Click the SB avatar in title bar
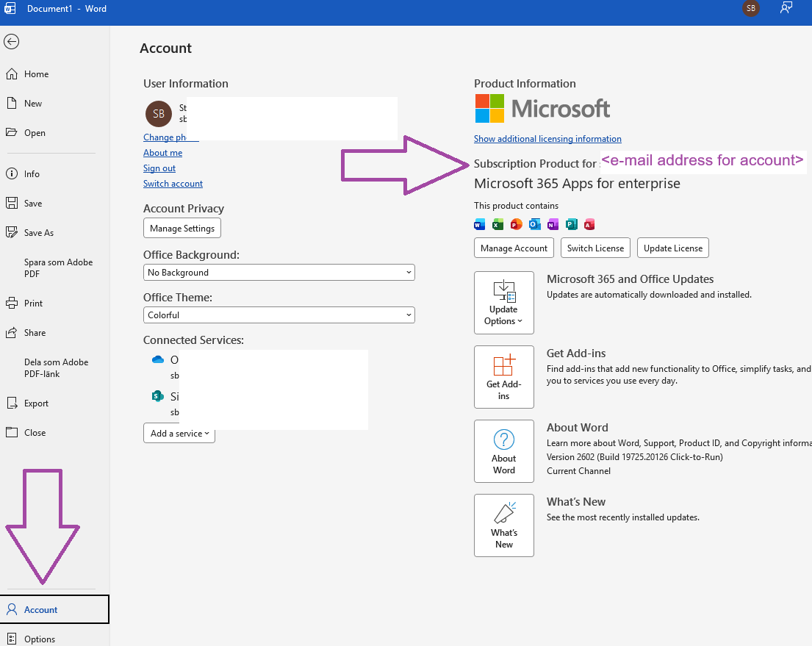This screenshot has height=646, width=812. (x=751, y=8)
